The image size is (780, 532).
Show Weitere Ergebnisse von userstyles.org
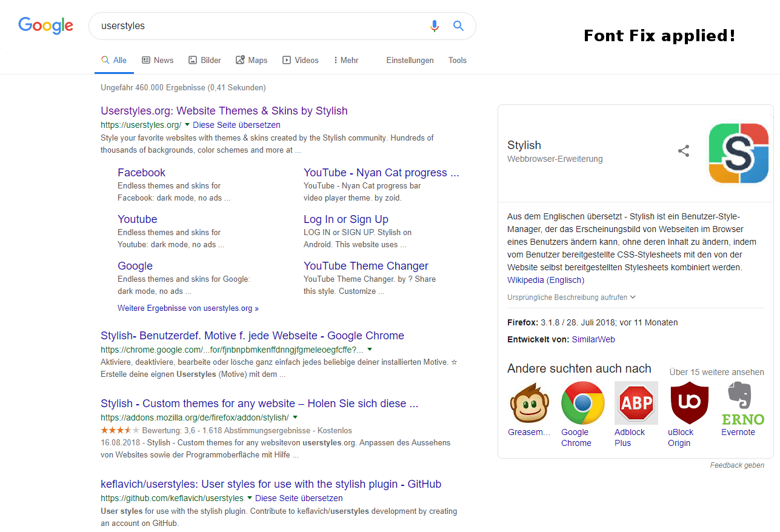coord(188,308)
